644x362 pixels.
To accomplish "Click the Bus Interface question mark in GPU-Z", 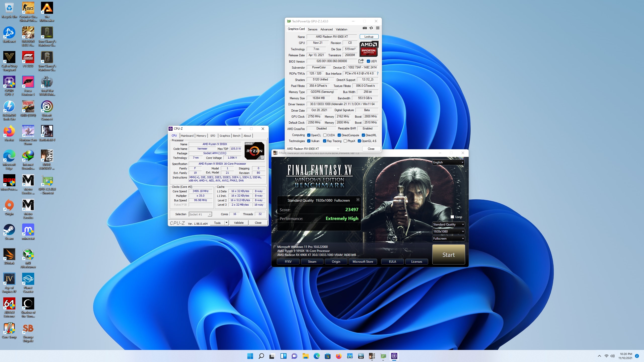I will (377, 73).
